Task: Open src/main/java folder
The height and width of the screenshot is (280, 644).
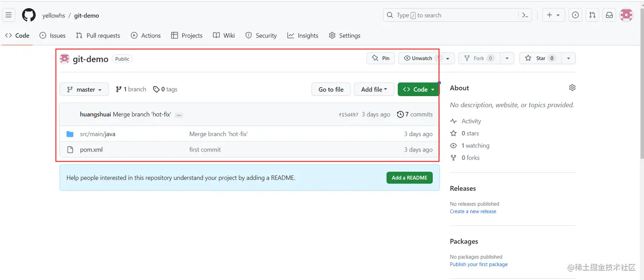Action: [98, 134]
